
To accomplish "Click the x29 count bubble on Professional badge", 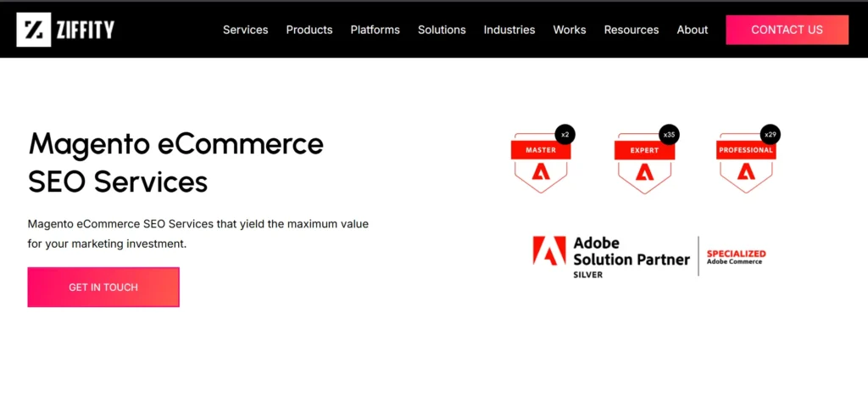I will (770, 134).
